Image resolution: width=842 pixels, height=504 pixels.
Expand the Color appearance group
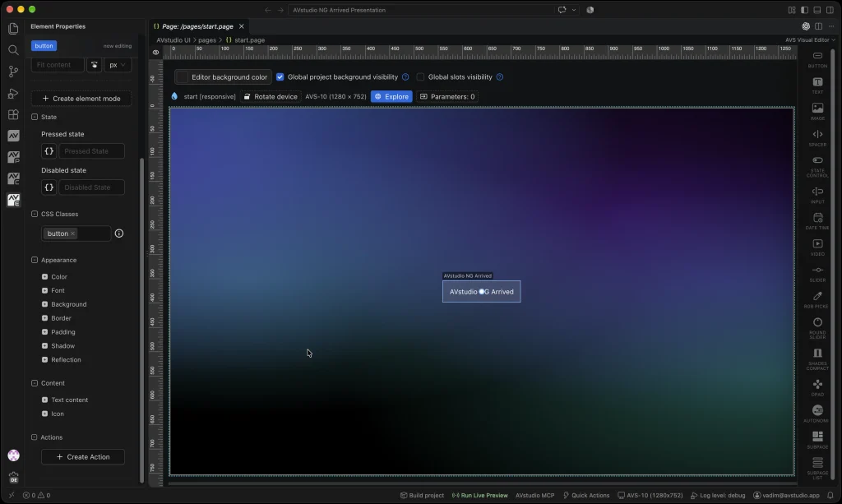(44, 277)
